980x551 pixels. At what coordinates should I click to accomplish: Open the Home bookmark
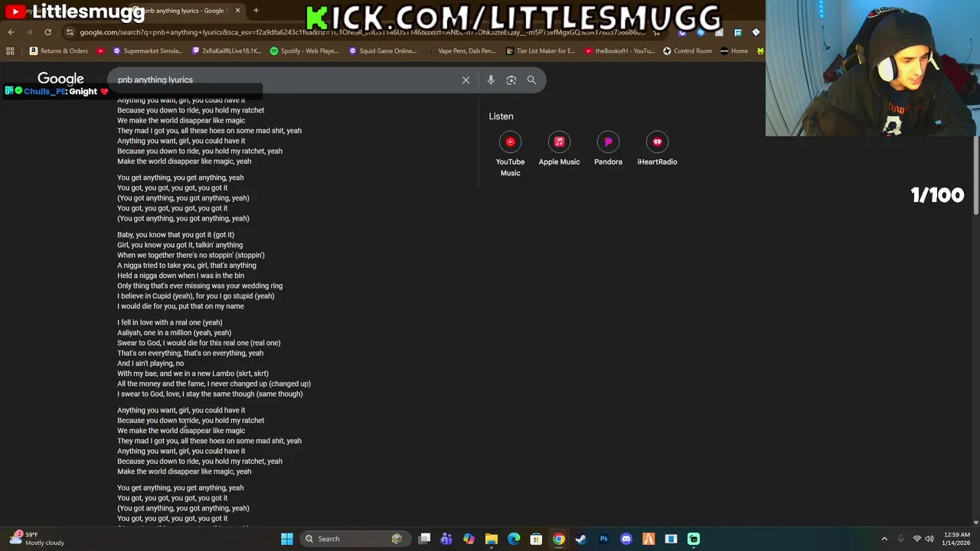pos(733,51)
